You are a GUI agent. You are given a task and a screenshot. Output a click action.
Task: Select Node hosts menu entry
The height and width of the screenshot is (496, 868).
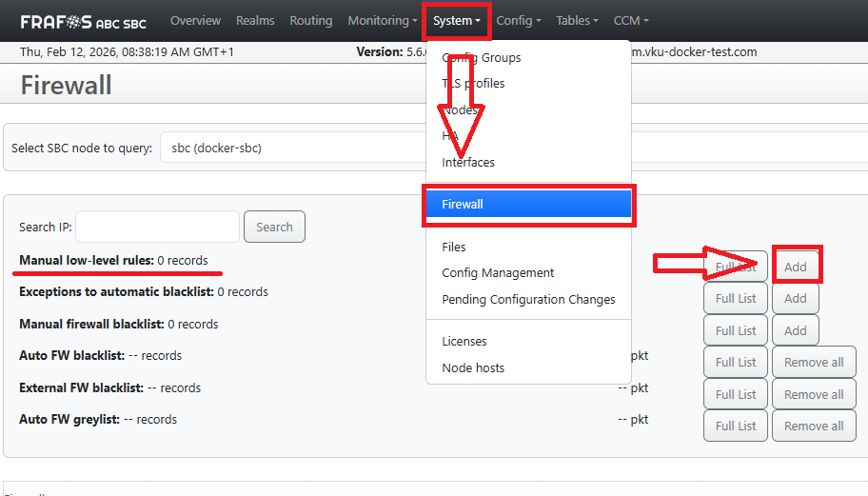473,368
